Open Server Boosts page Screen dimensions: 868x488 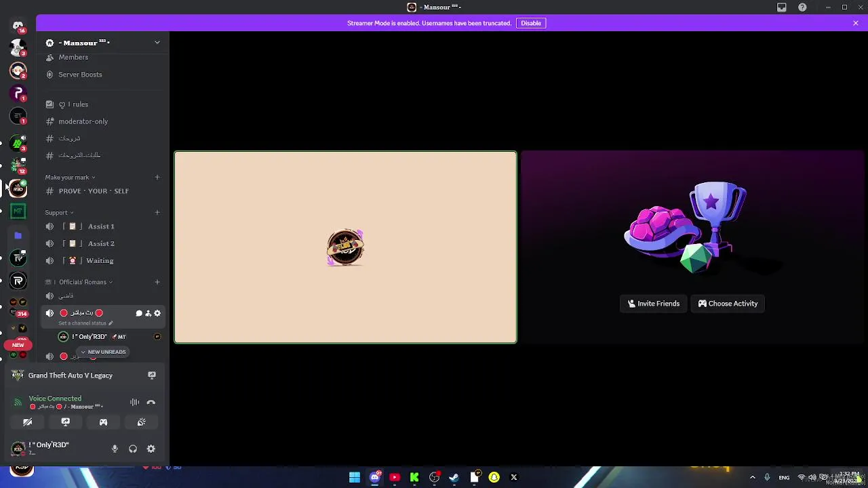102,75
